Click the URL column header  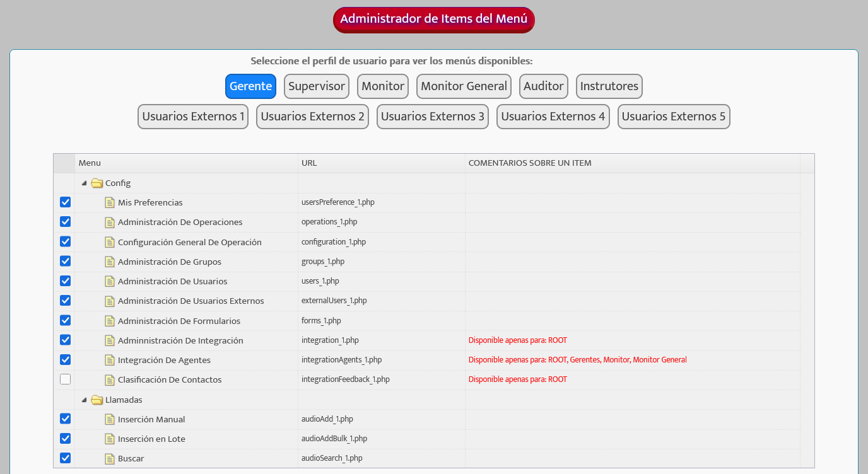(382, 163)
